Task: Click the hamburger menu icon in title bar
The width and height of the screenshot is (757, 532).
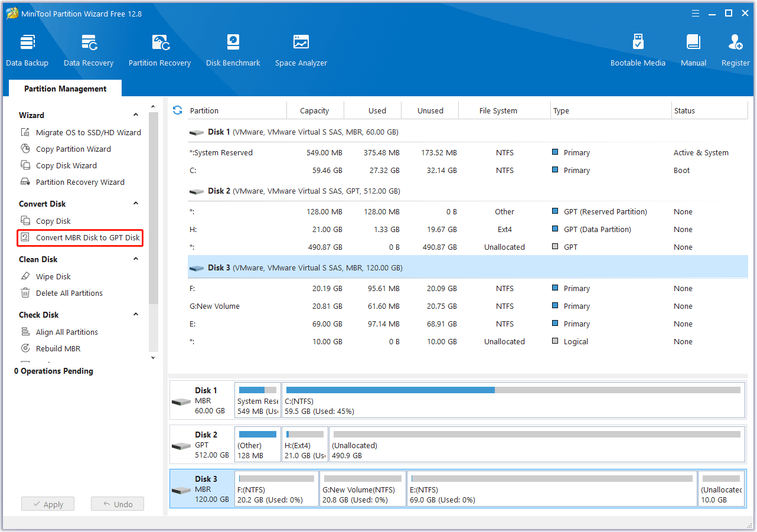Action: tap(696, 14)
